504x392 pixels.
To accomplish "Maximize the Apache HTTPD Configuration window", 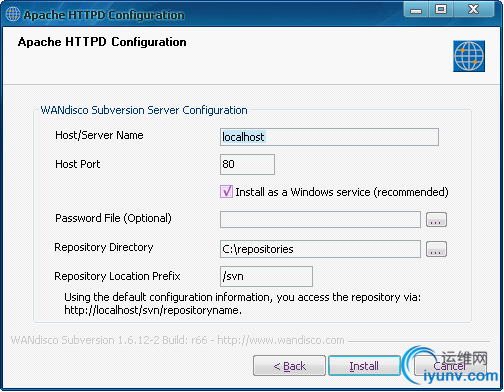I will (x=441, y=10).
